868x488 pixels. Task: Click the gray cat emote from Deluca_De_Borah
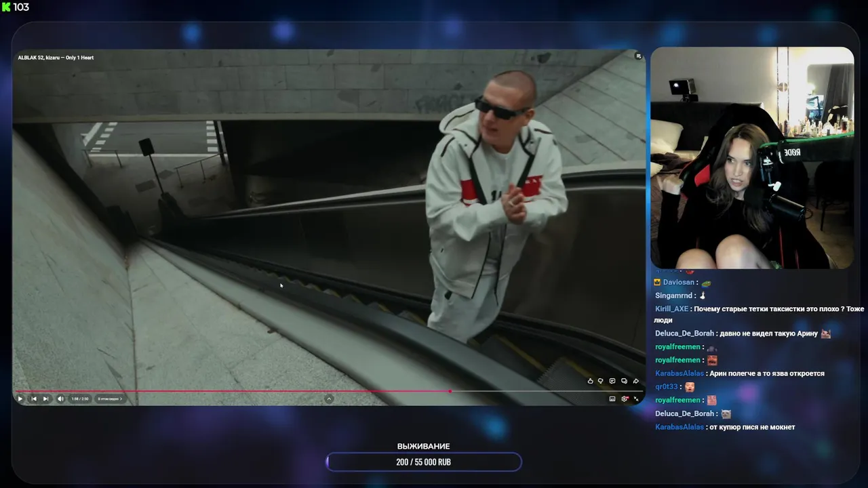click(x=726, y=413)
